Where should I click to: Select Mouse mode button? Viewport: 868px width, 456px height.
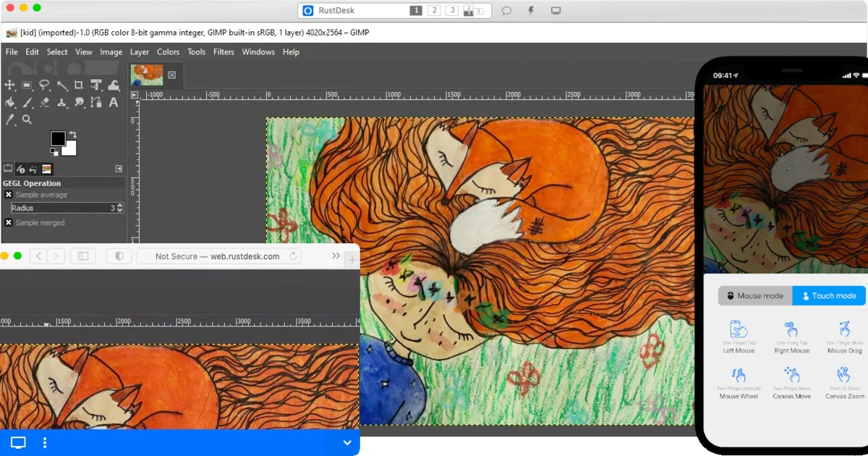click(x=755, y=296)
